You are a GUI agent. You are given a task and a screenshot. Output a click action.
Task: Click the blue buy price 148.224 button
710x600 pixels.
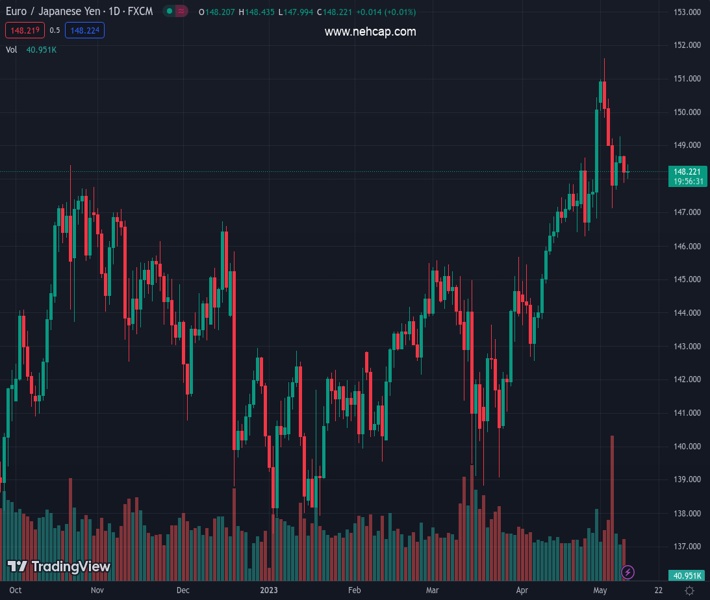85,30
